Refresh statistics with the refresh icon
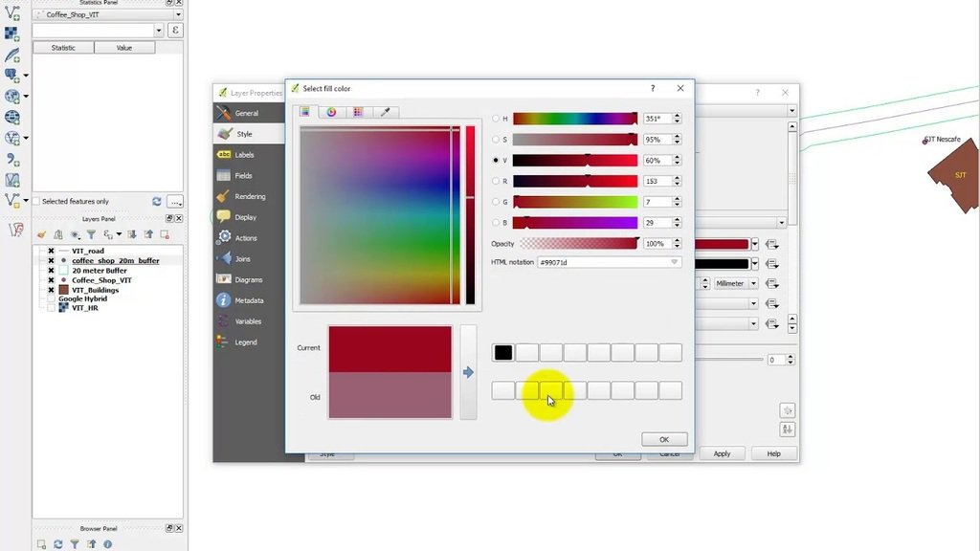Viewport: 980px width, 551px height. tap(157, 201)
